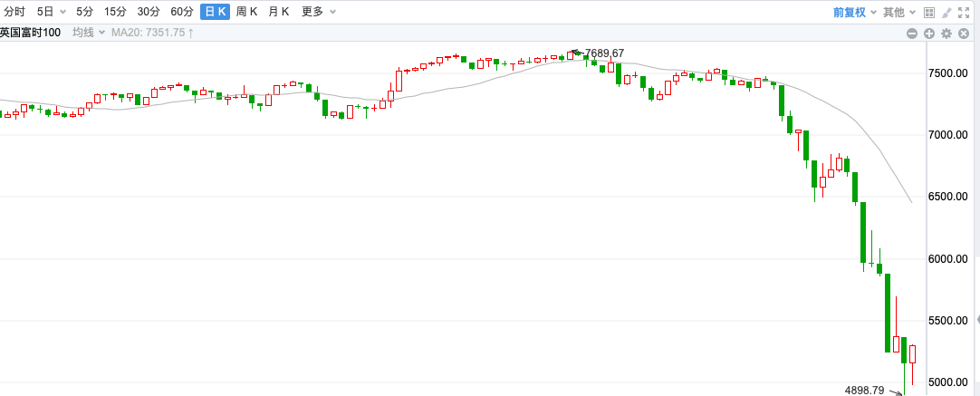Click the 5500.00 price axis label

(x=947, y=321)
